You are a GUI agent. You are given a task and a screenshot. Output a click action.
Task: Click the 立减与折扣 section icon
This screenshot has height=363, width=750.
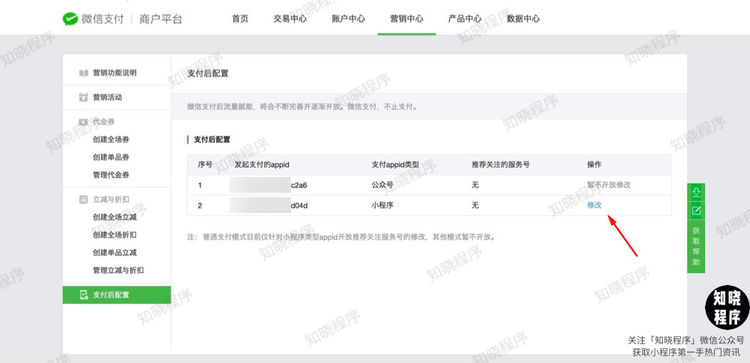(83, 199)
